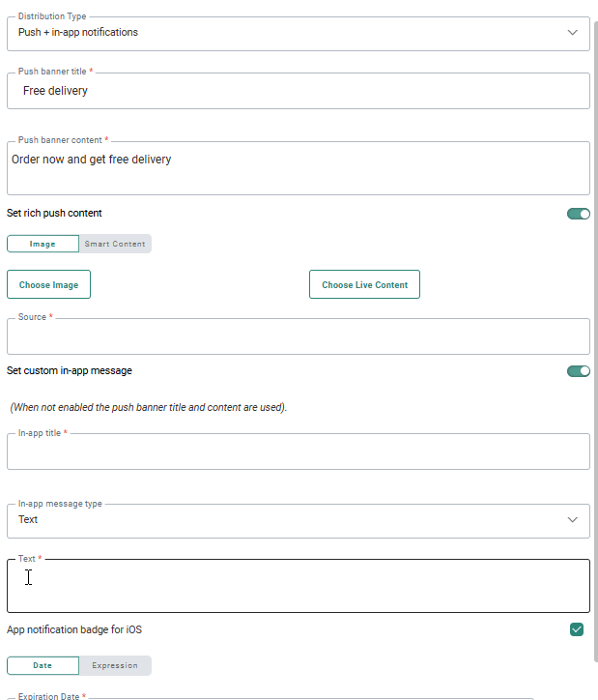The height and width of the screenshot is (700, 598).
Task: Click into the Source input field
Action: 298,337
